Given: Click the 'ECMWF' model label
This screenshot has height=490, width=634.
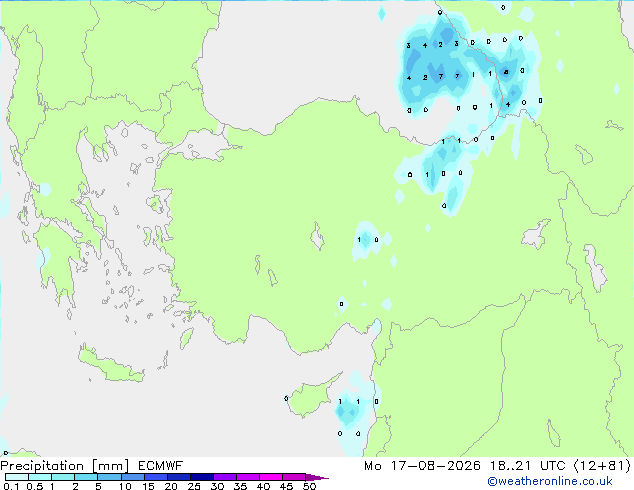Looking at the screenshot, I should coord(161,466).
